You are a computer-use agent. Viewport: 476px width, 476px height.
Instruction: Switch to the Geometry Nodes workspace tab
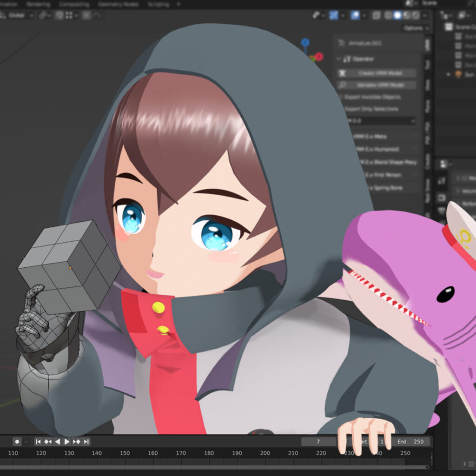pos(119,4)
